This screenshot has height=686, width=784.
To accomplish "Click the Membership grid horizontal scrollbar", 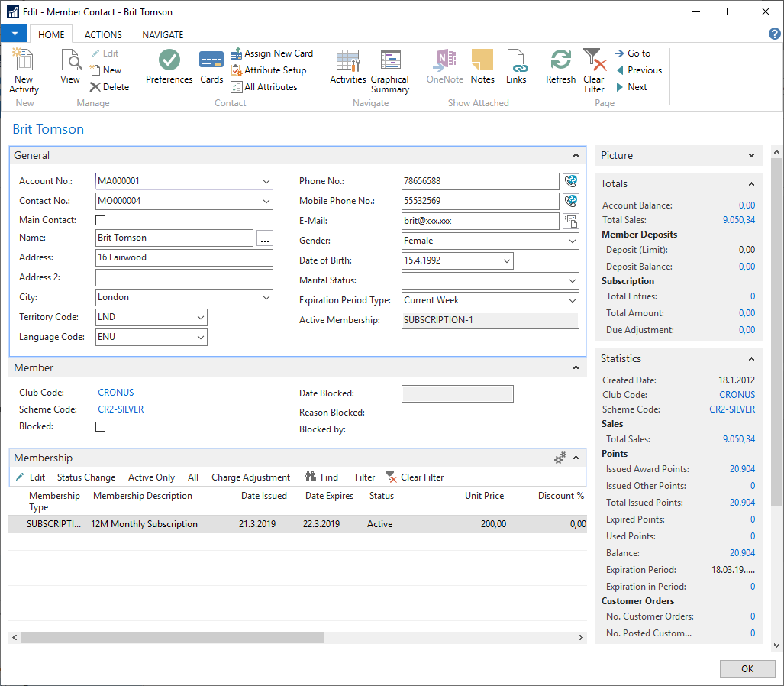I will point(173,637).
